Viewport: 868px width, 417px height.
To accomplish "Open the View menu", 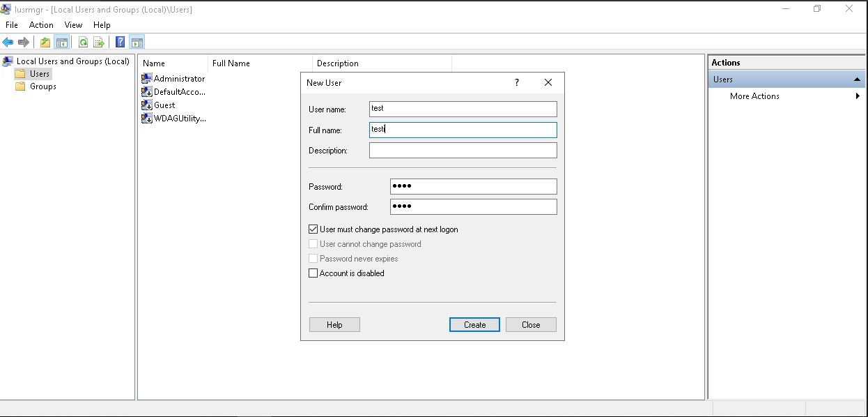I will point(73,25).
